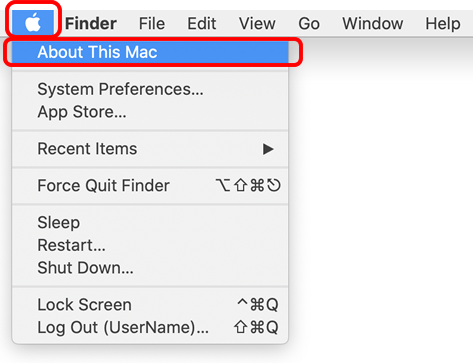The width and height of the screenshot is (473, 363).
Task: Select Lock Screen menu entry
Action: tap(150, 304)
